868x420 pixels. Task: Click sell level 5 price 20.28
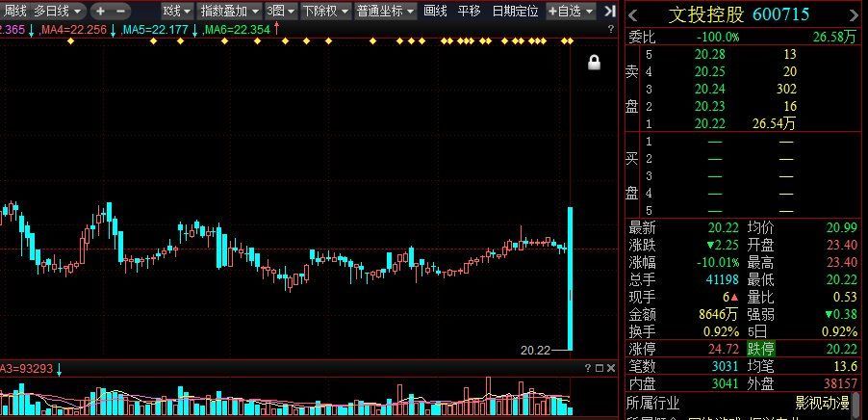pos(709,54)
